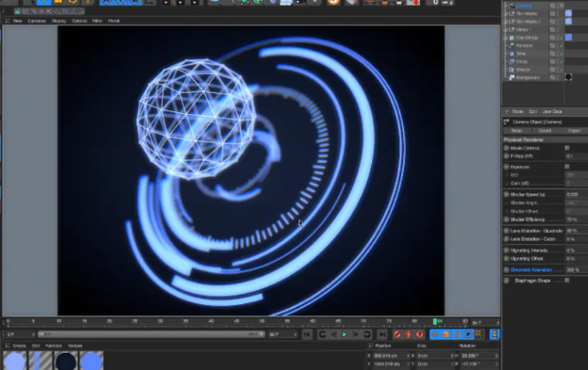Click blue material tag on Fracture group row

(x=569, y=37)
